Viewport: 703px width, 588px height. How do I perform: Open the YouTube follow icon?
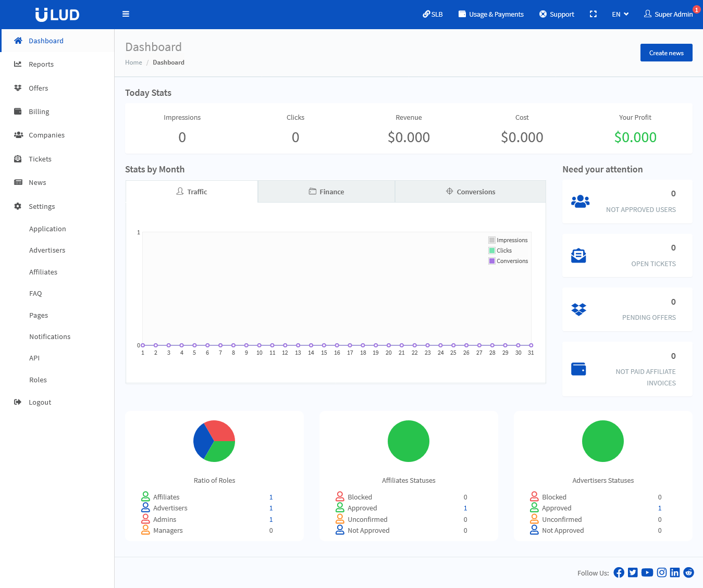[x=647, y=573]
